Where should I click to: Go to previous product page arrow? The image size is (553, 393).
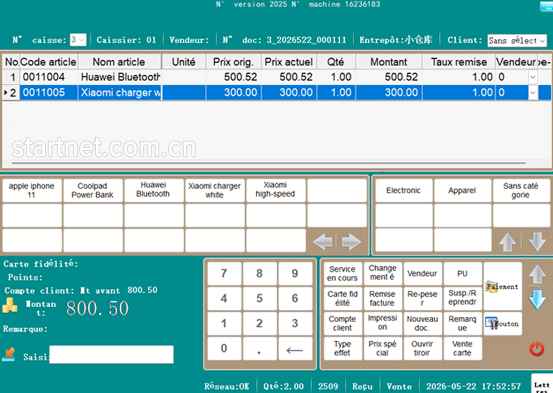tap(323, 242)
